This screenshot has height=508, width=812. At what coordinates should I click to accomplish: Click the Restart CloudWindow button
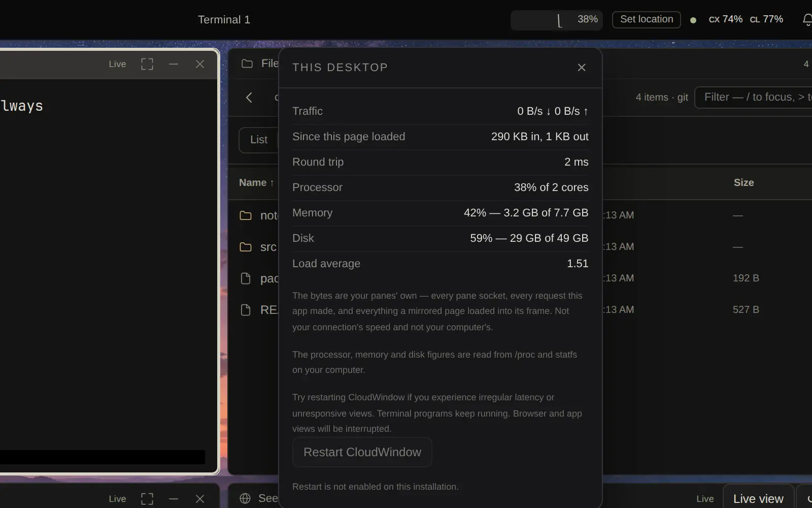[362, 452]
